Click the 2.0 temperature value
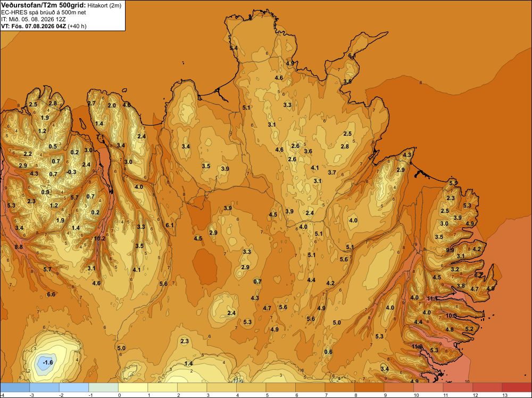 tap(112, 105)
